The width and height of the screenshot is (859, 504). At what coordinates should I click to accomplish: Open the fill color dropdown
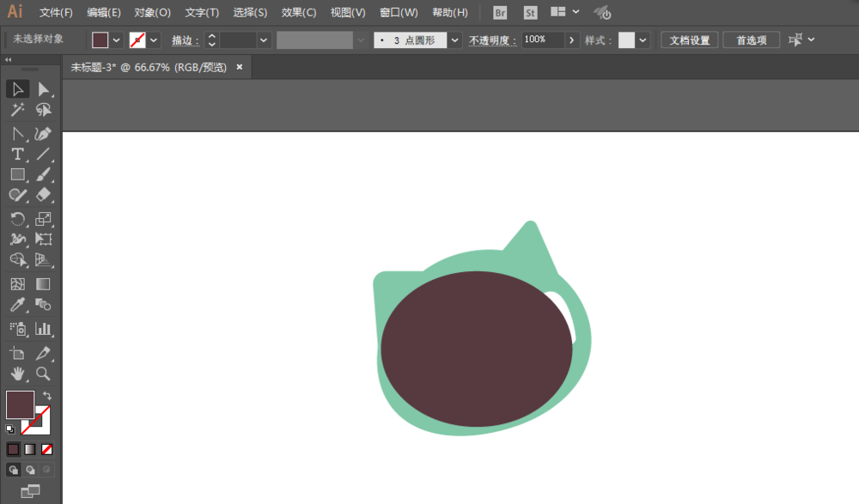click(116, 40)
